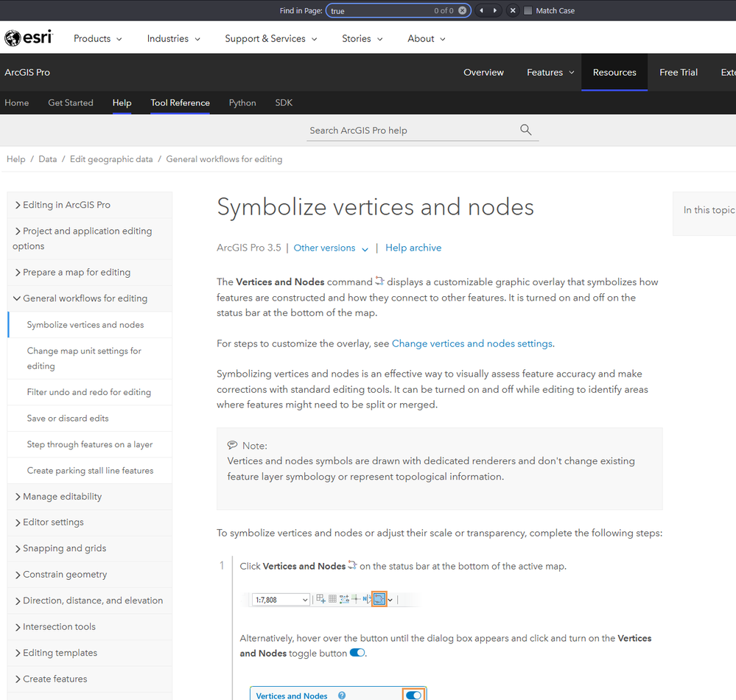The image size is (736, 700).
Task: Go to previous find match arrow
Action: pyautogui.click(x=482, y=10)
